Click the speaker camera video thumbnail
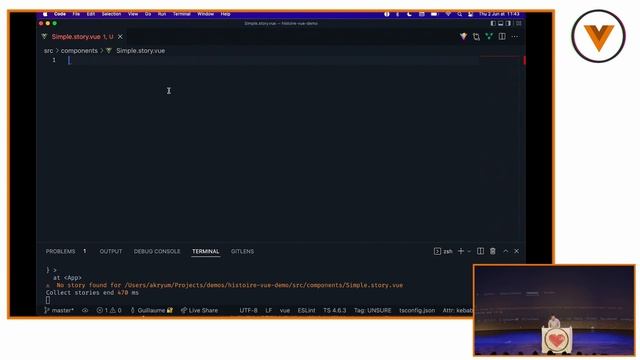This screenshot has width=640, height=360. point(554,310)
